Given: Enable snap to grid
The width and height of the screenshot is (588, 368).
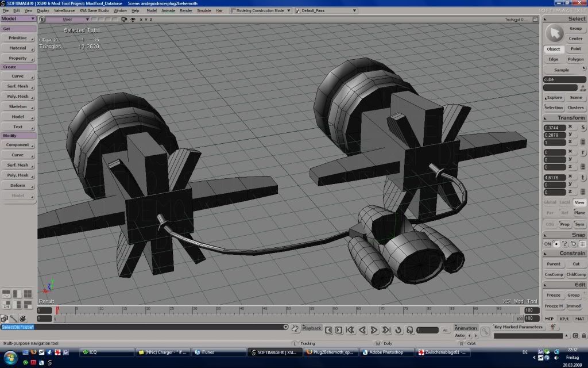Looking at the screenshot, I should click(582, 244).
